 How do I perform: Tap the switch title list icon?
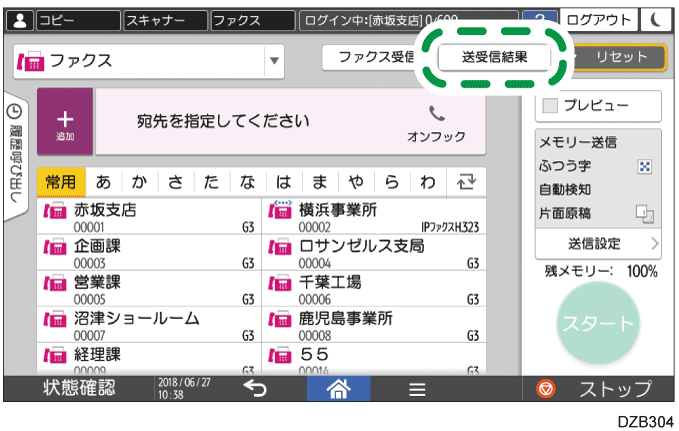pyautogui.click(x=466, y=182)
